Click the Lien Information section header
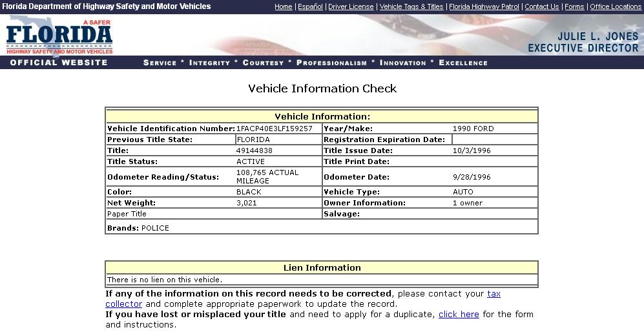Image resolution: width=644 pixels, height=332 pixels. click(x=322, y=267)
